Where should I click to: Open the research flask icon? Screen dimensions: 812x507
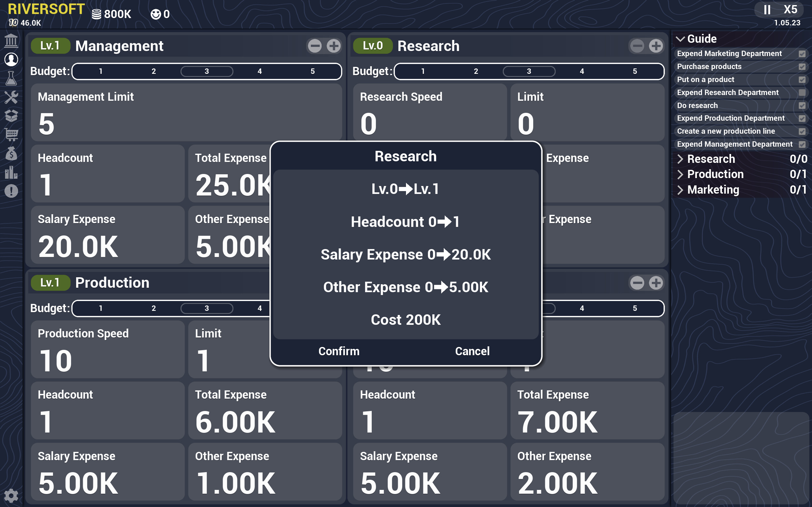coord(11,79)
